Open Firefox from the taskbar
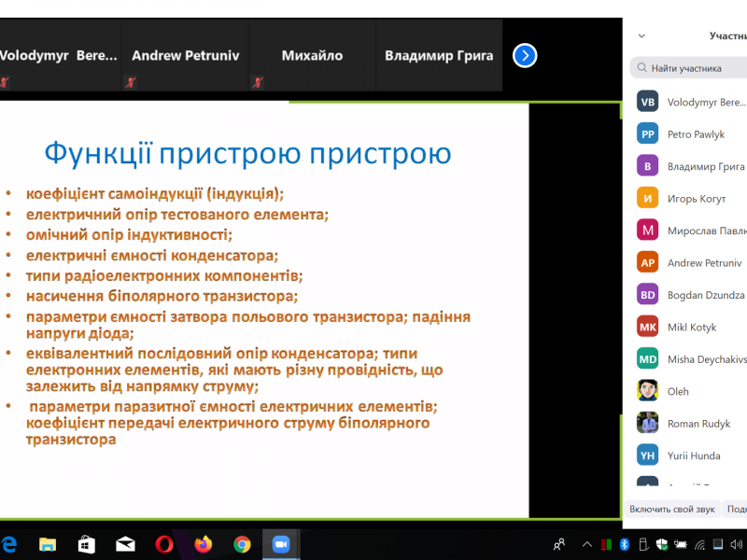Screen dimensions: 747x560 coord(204,544)
